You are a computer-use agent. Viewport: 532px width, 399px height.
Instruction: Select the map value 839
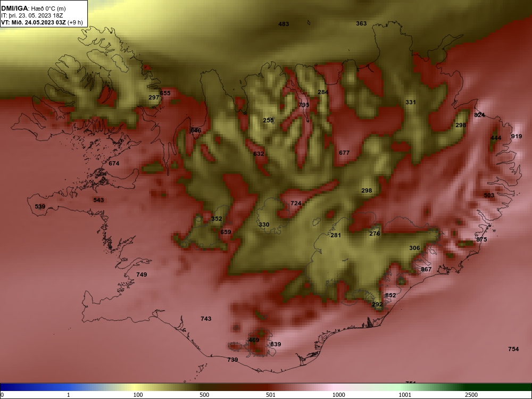276,344
